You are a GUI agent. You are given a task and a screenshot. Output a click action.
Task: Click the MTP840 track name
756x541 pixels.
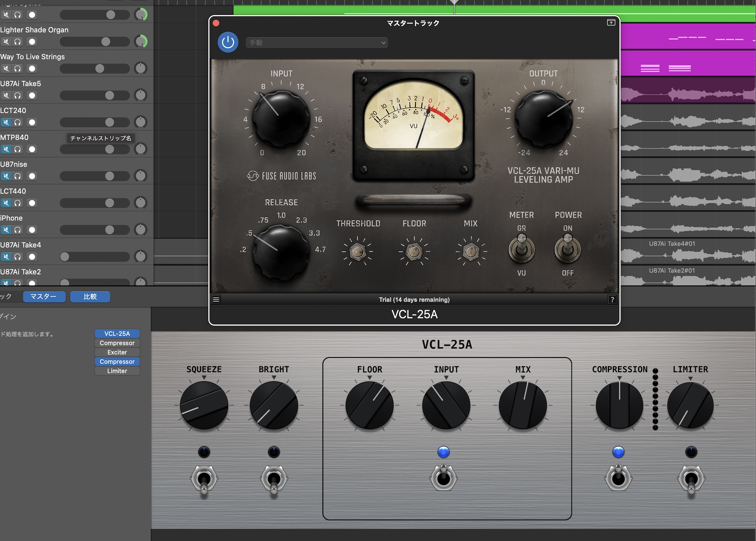coord(14,137)
